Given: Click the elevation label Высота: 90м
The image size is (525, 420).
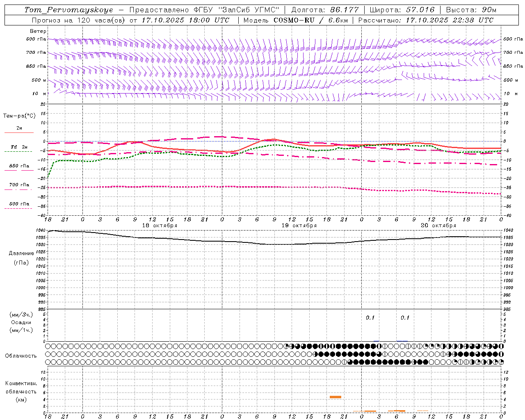Looking at the screenshot, I should 471,10.
